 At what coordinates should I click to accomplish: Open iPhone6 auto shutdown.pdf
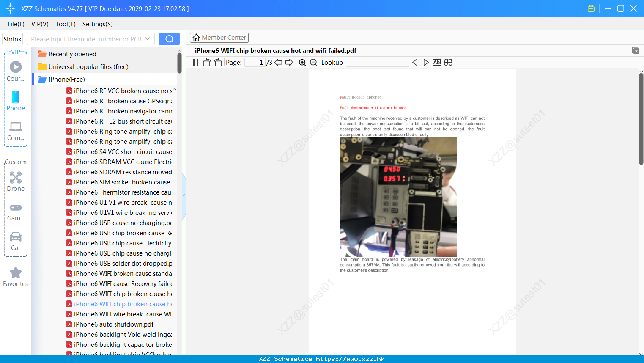[x=110, y=324]
